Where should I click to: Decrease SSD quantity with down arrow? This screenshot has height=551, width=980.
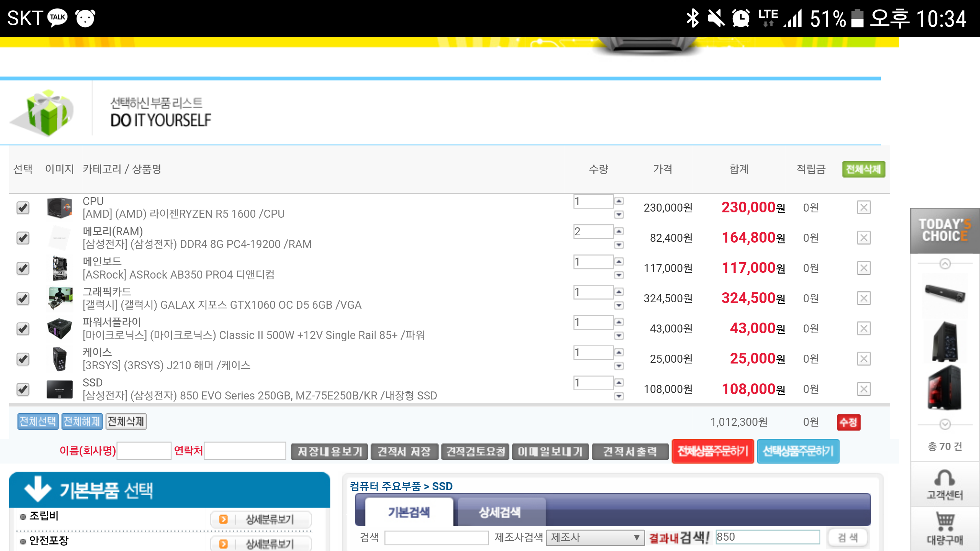tap(619, 396)
